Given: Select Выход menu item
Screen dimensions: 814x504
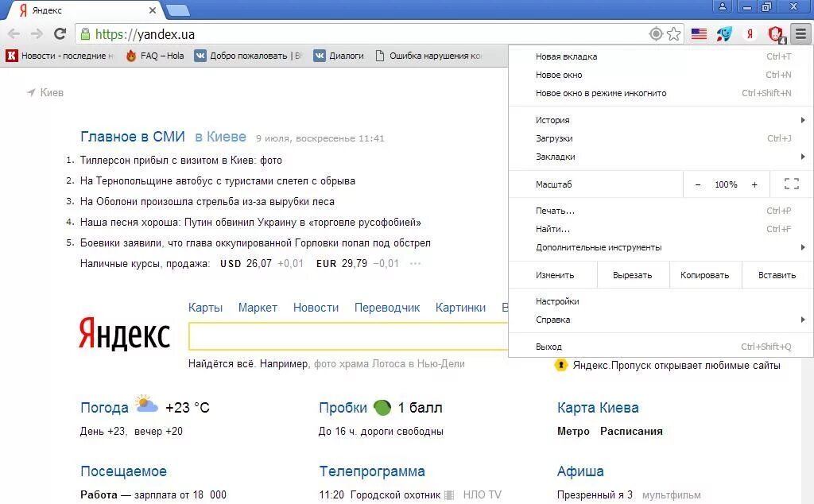Looking at the screenshot, I should [661, 347].
